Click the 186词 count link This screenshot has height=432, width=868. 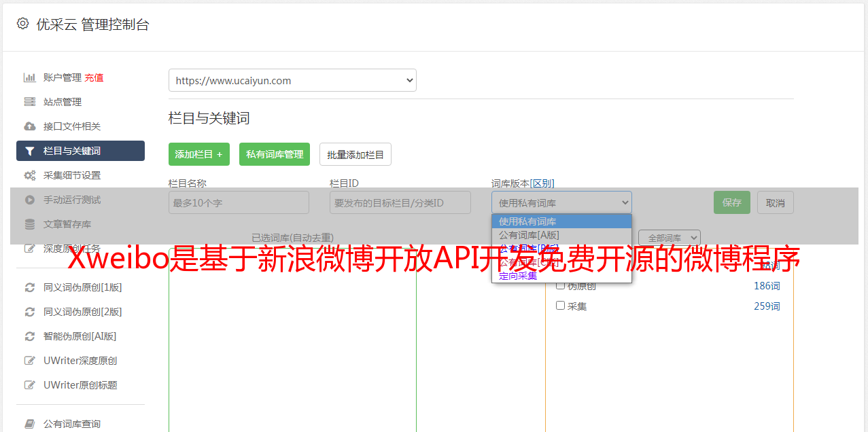[x=767, y=286]
